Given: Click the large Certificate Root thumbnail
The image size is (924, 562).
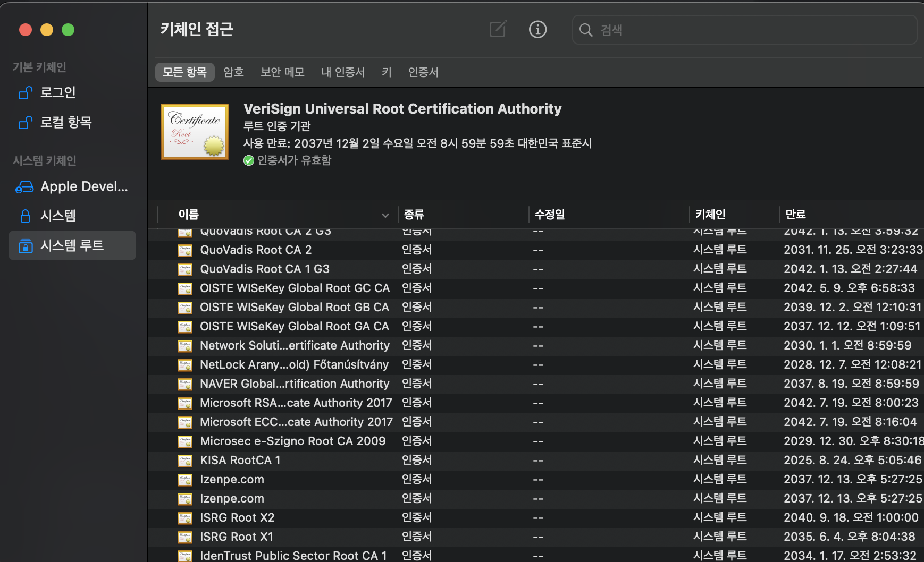Looking at the screenshot, I should (195, 132).
